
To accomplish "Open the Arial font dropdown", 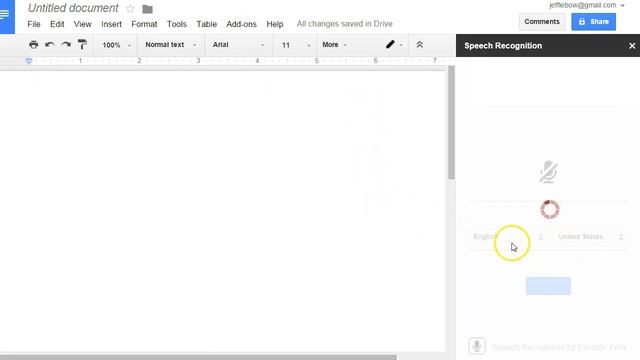I will click(238, 44).
